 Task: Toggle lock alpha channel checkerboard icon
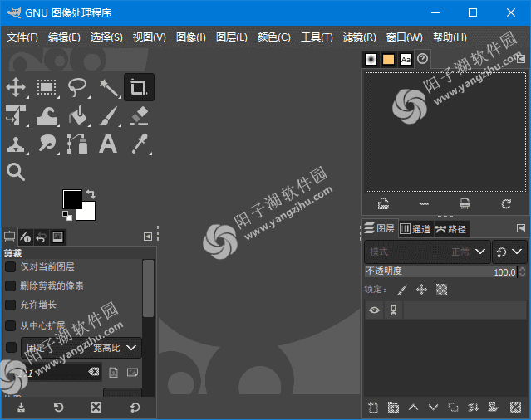441,290
